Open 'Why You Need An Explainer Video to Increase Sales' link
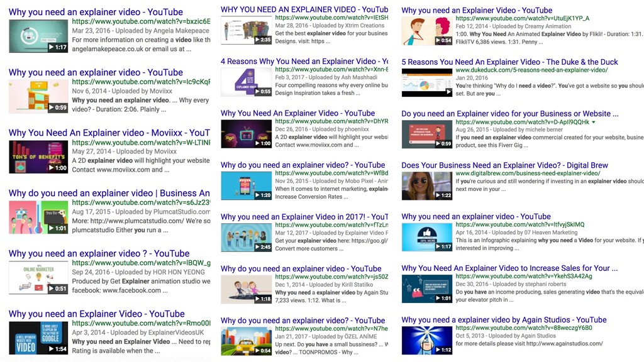Viewport: 644px width, 362px height. tap(509, 268)
